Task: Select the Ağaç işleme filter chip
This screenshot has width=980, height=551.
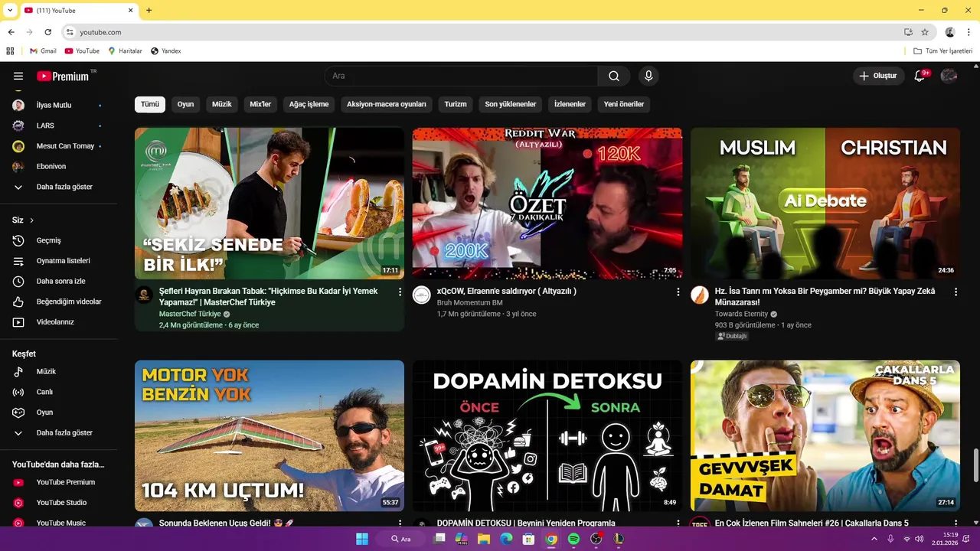Action: click(x=309, y=104)
